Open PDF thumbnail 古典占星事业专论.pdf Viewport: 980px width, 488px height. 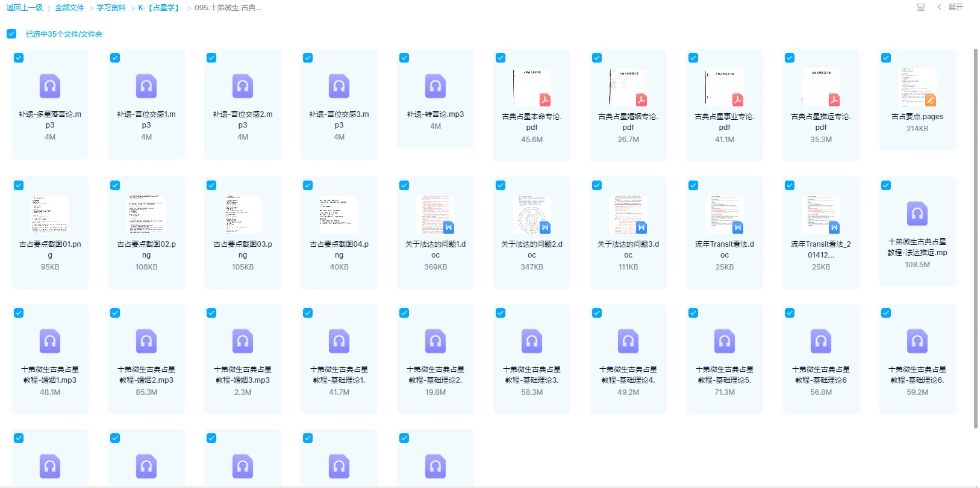click(x=725, y=87)
